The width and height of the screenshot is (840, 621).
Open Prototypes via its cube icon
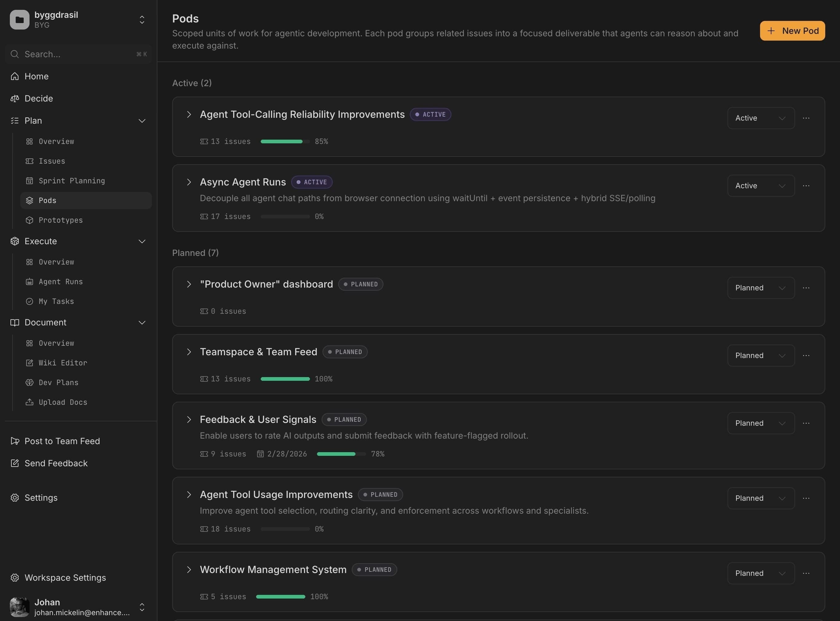[x=30, y=220]
